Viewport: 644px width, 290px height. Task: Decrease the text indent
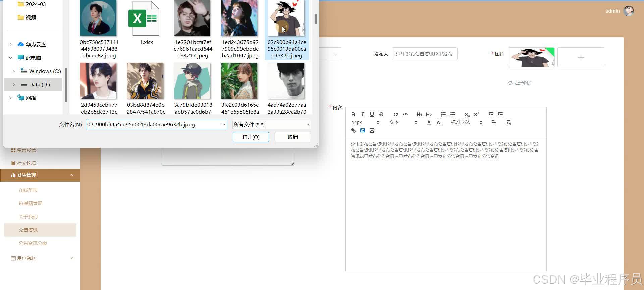[491, 114]
